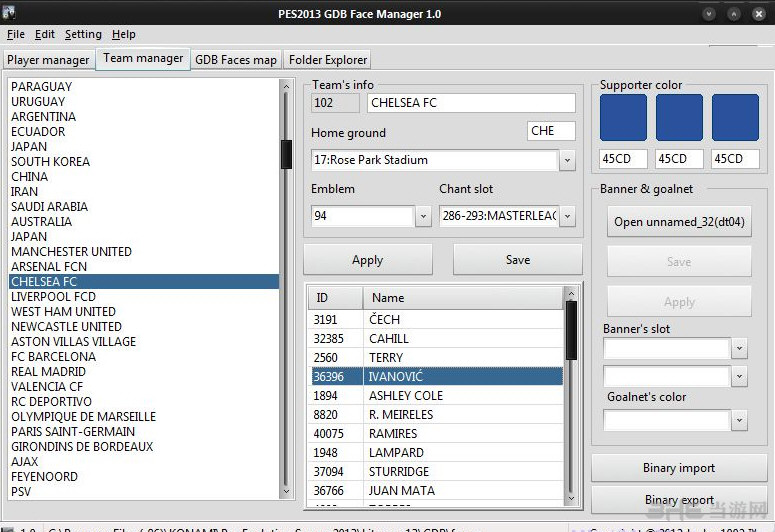
Task: Select REAL MADRID in team list
Action: pyautogui.click(x=144, y=372)
